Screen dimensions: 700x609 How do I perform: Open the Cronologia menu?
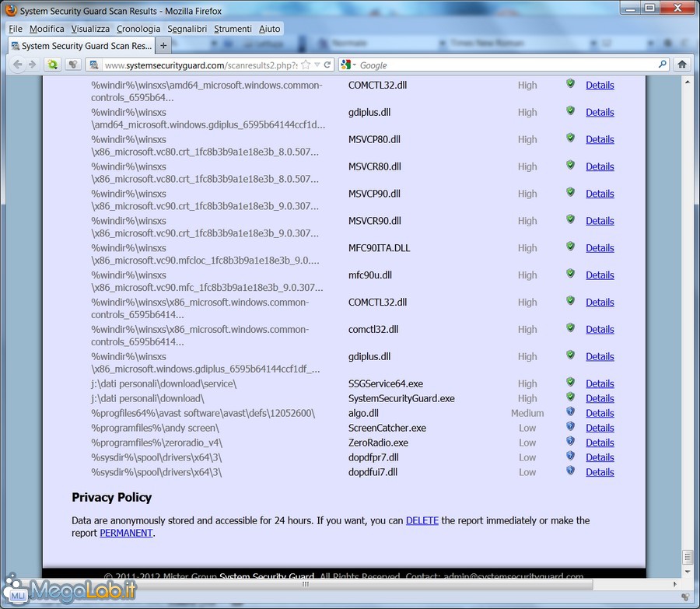[x=138, y=29]
